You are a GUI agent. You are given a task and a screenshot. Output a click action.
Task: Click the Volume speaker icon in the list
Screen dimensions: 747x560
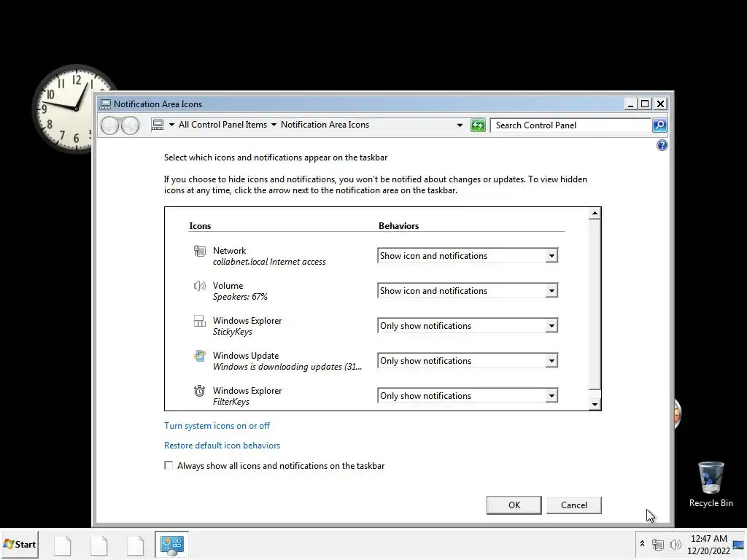200,286
